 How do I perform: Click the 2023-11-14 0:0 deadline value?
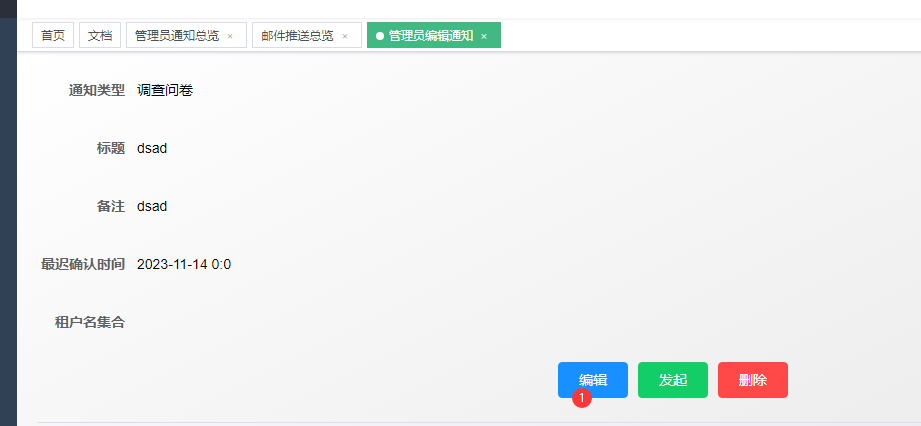[184, 264]
